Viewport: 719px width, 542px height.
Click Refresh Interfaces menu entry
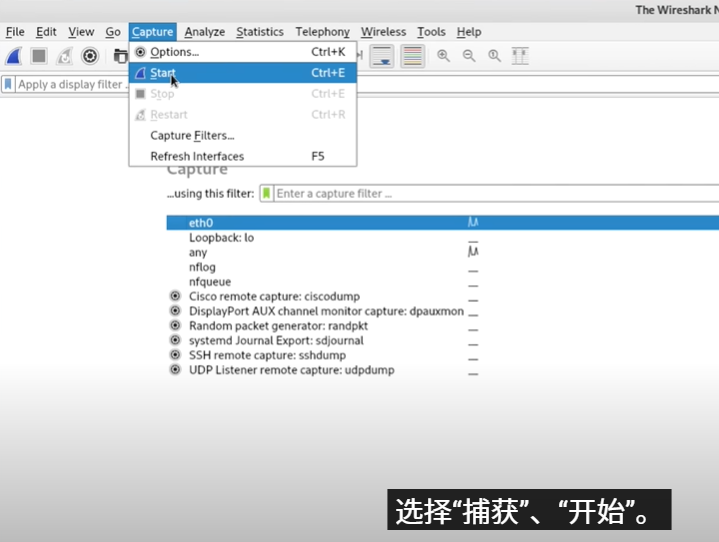point(197,156)
